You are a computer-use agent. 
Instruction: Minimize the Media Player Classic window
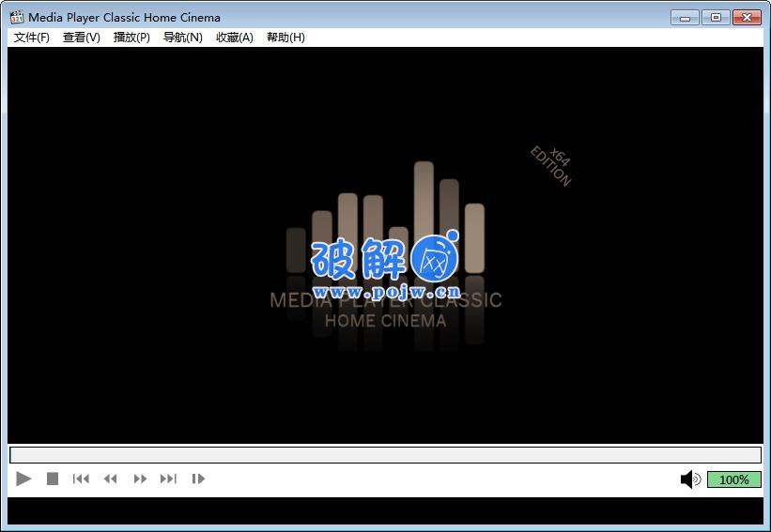click(685, 18)
